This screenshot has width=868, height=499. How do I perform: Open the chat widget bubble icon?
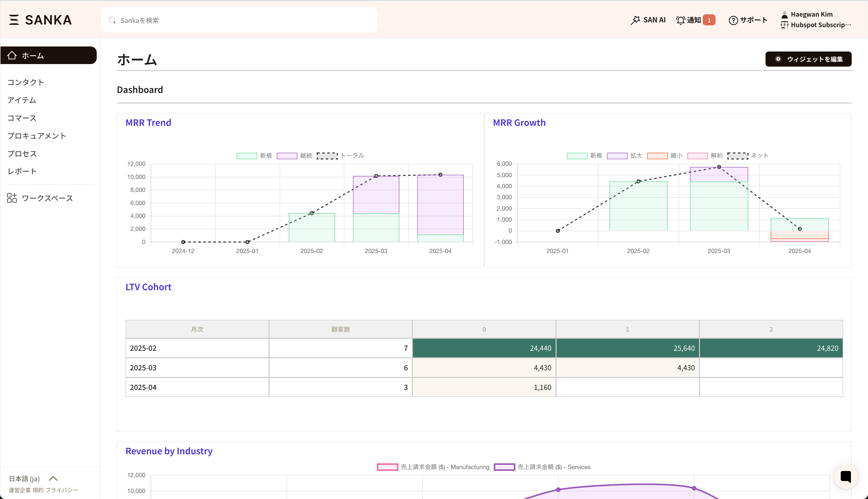845,476
